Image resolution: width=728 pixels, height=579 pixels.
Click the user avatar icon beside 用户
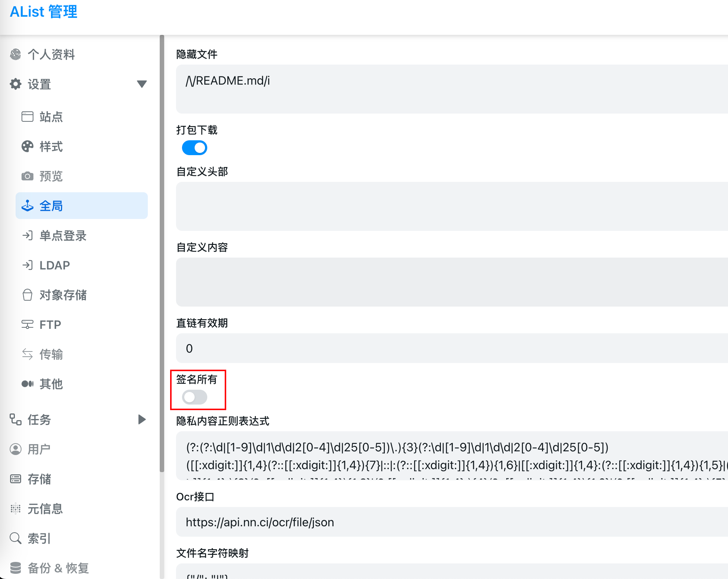click(x=16, y=449)
